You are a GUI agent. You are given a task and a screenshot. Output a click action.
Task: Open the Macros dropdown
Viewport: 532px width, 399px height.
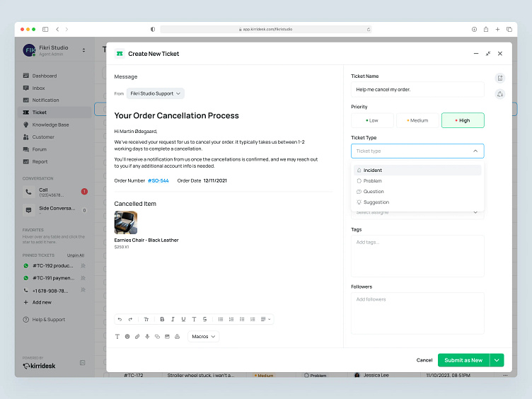pos(203,337)
